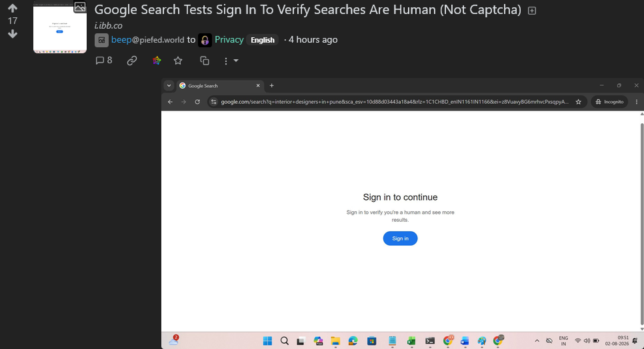Open the weather widget on the taskbar

(x=174, y=340)
